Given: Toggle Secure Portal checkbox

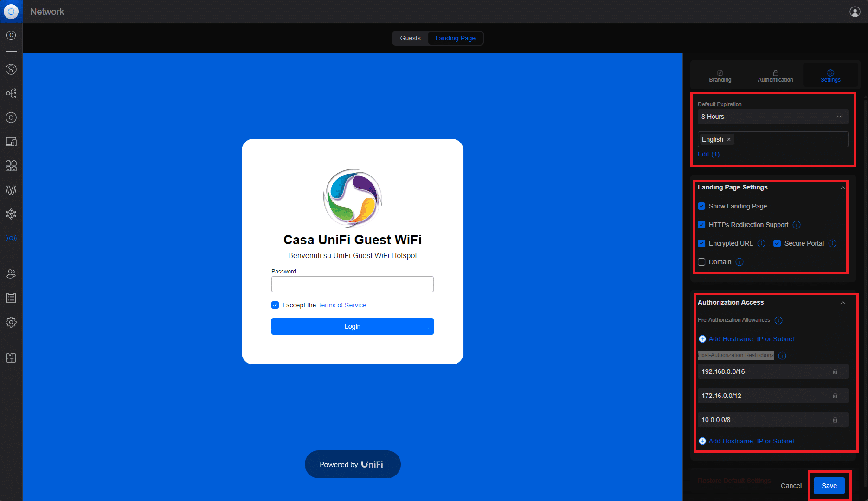Looking at the screenshot, I should (x=777, y=243).
